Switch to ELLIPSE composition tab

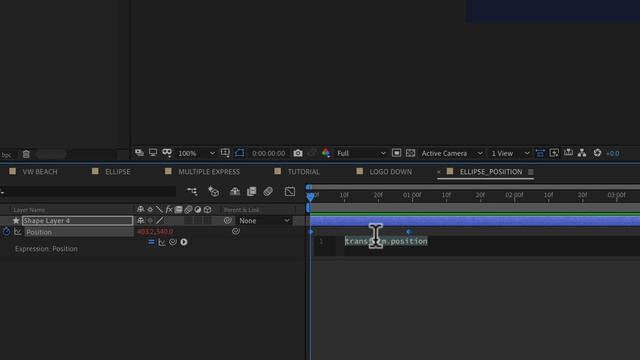tap(118, 172)
